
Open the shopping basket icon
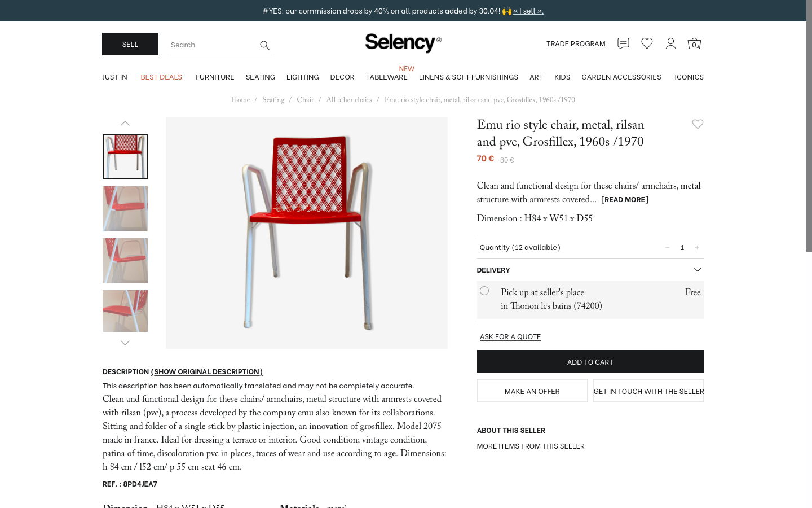694,43
